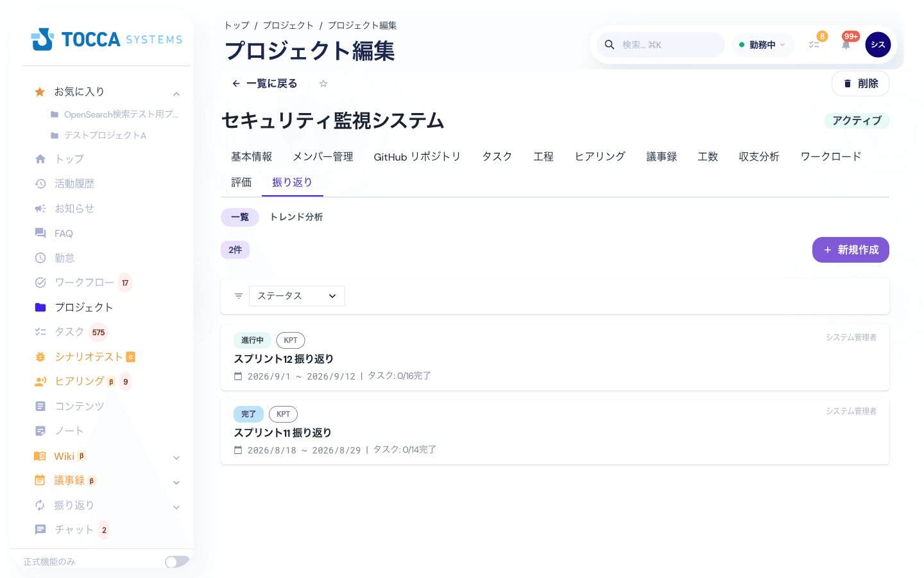Click the 進行中 status tag
924x578 pixels.
(252, 340)
